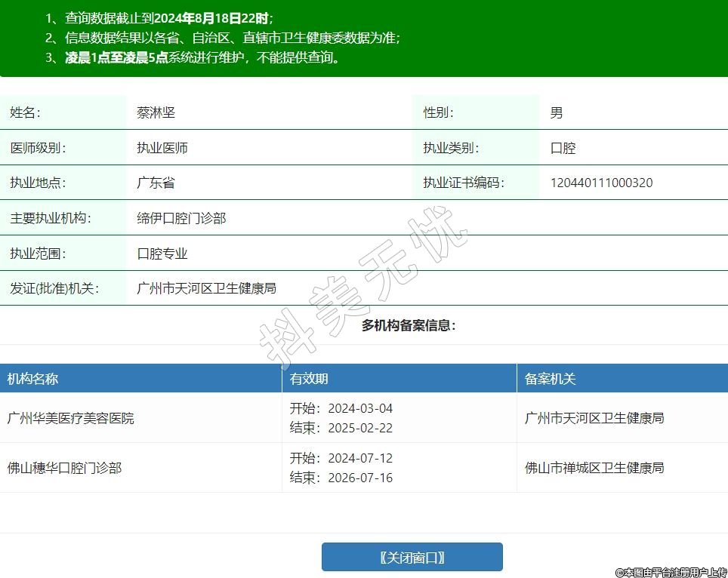Click the 医师级别 value 执业医师

click(x=162, y=148)
